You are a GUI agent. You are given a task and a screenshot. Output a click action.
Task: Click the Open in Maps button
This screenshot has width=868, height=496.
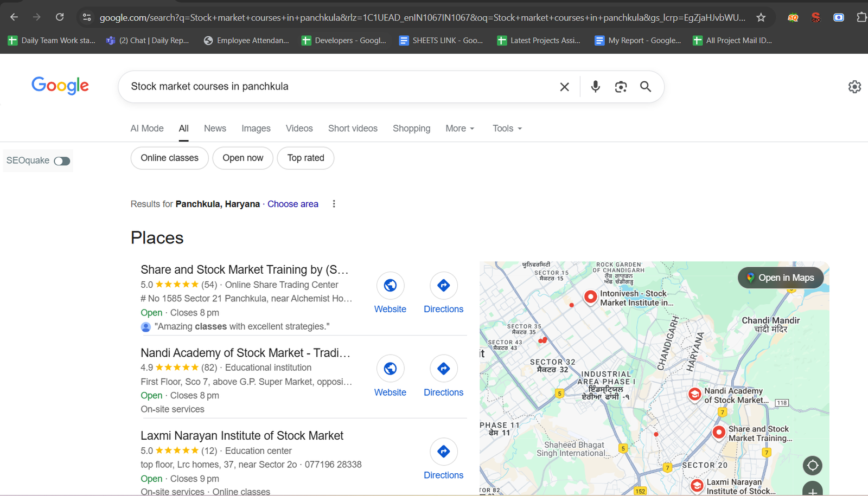click(780, 278)
